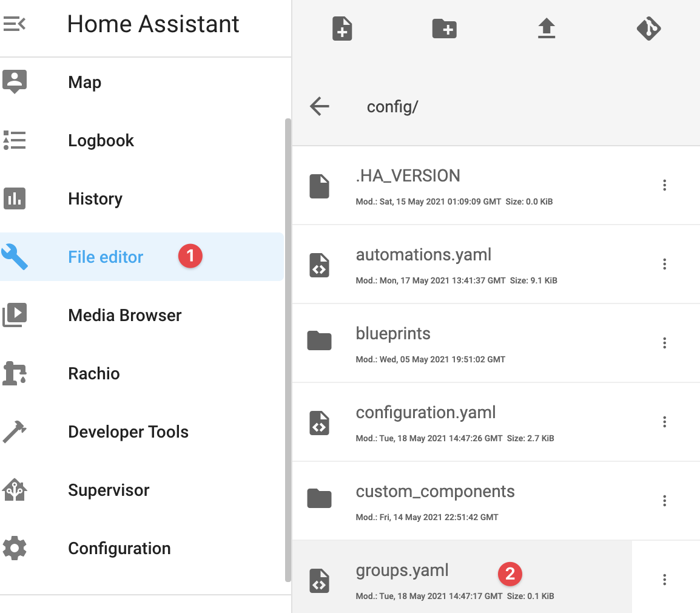Open Supervisor in the sidebar

(x=142, y=490)
